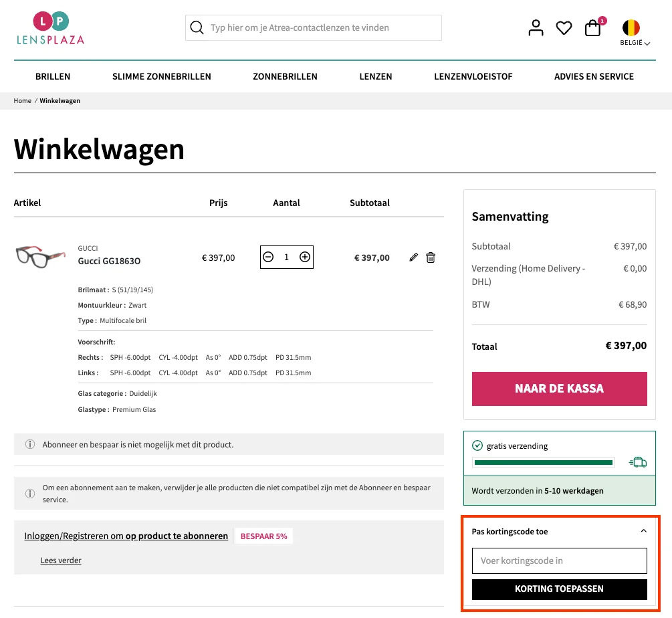
Task: Collapse the Pas kortingscode toe section
Action: [643, 530]
